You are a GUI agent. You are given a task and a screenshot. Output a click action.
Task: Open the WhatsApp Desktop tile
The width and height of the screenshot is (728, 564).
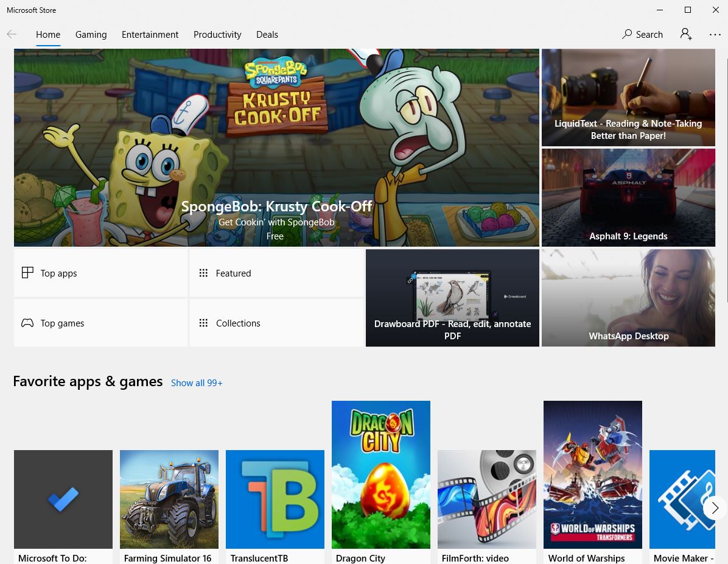(x=628, y=298)
